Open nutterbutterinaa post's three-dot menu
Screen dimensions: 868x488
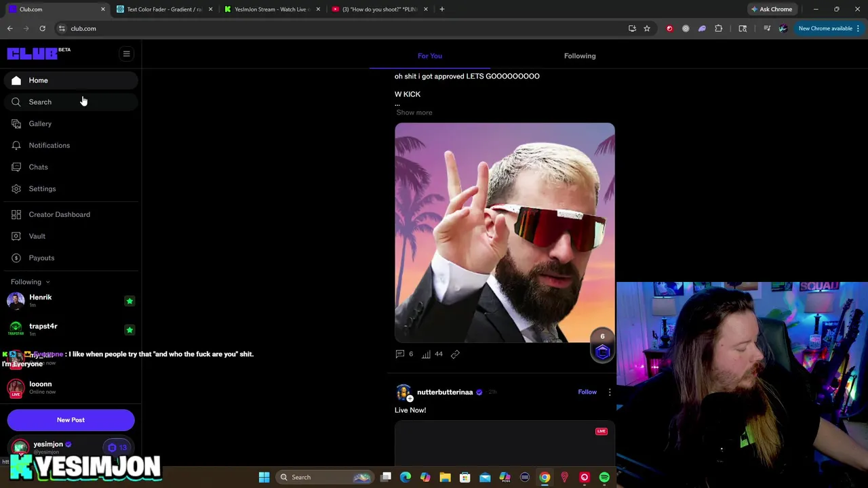(x=609, y=392)
